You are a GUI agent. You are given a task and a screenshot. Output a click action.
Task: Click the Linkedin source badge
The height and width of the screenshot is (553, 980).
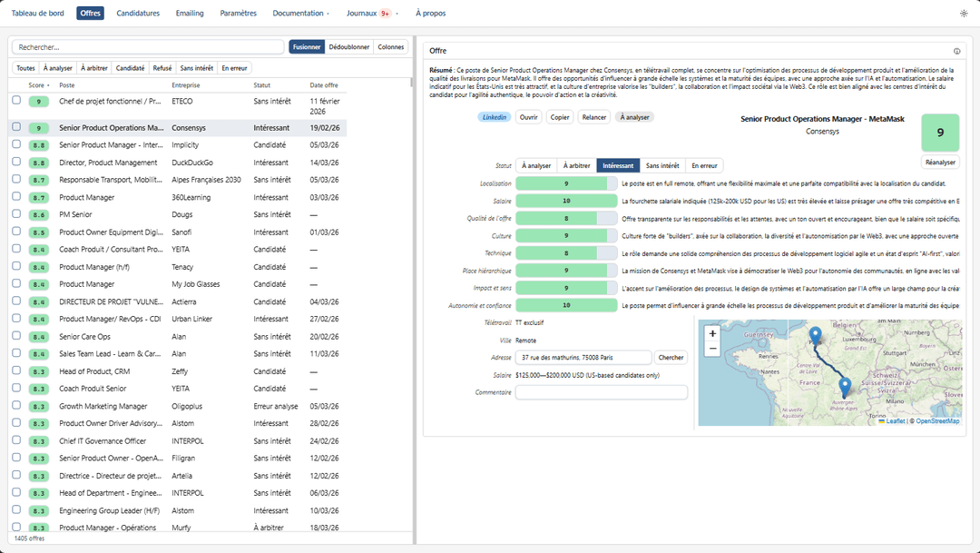tap(495, 117)
